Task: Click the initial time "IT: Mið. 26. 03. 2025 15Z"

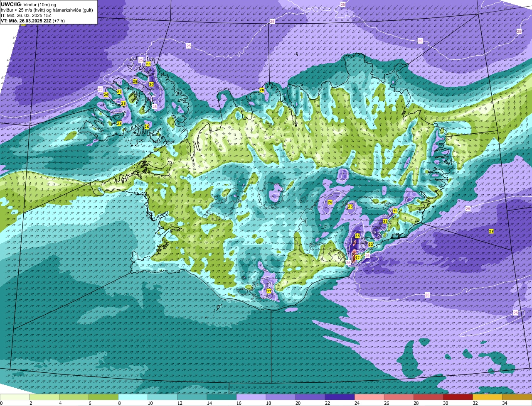Action: pos(26,15)
